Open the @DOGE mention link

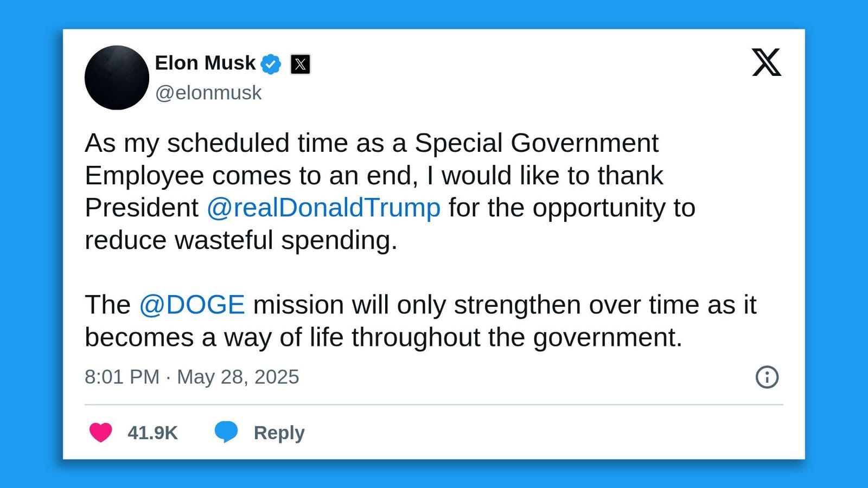pyautogui.click(x=192, y=305)
